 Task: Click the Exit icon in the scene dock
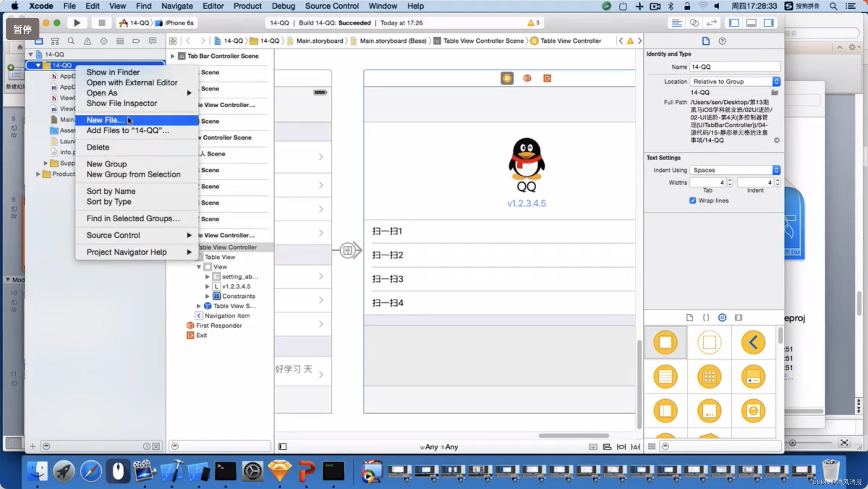[547, 78]
